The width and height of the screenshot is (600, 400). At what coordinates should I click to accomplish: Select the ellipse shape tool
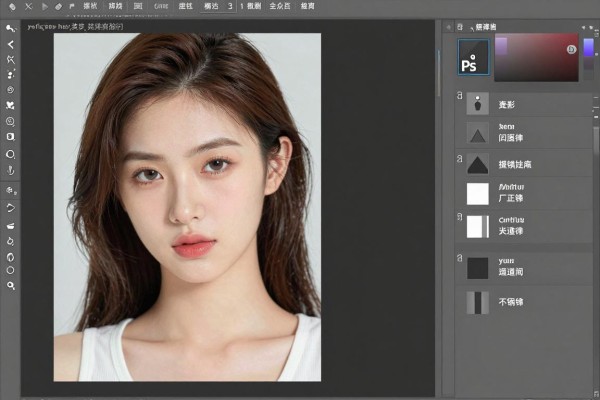(11, 154)
